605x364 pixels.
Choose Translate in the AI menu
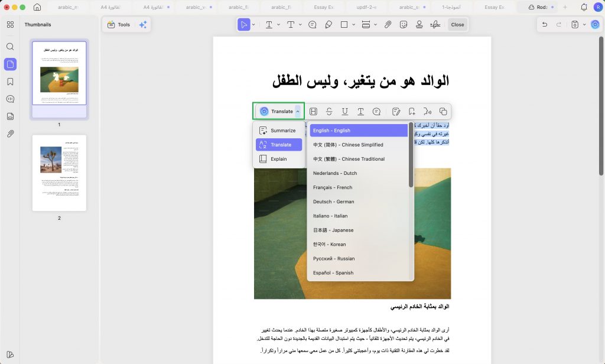pyautogui.click(x=279, y=145)
